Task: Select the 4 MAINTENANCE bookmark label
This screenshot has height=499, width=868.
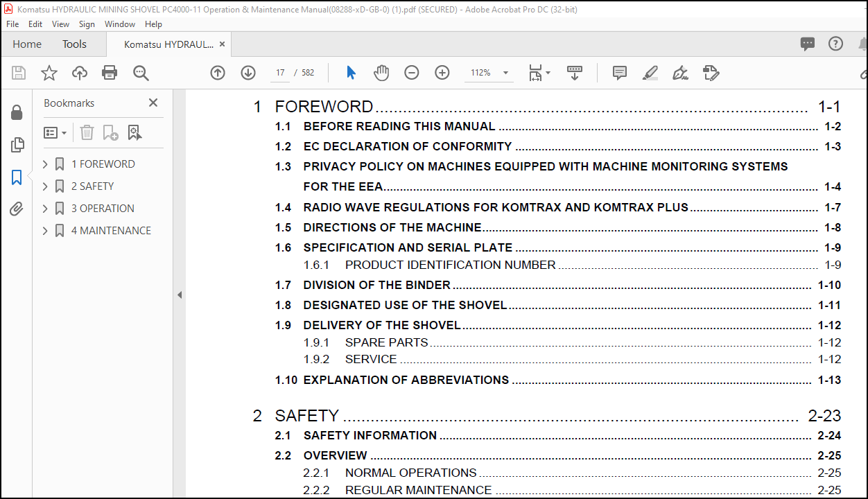Action: click(x=111, y=231)
